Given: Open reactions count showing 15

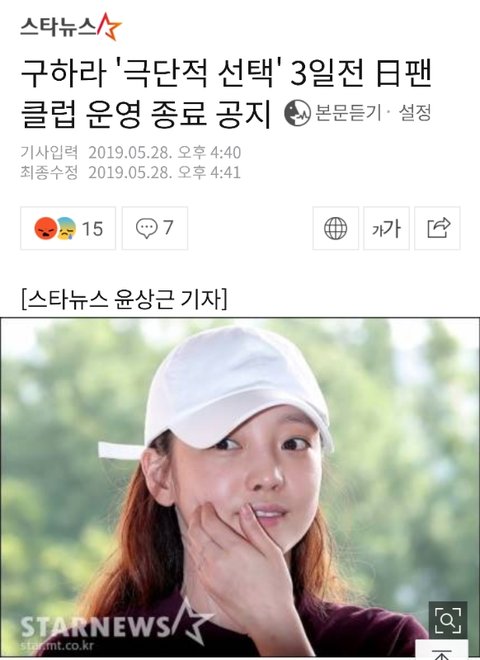Looking at the screenshot, I should [x=68, y=229].
